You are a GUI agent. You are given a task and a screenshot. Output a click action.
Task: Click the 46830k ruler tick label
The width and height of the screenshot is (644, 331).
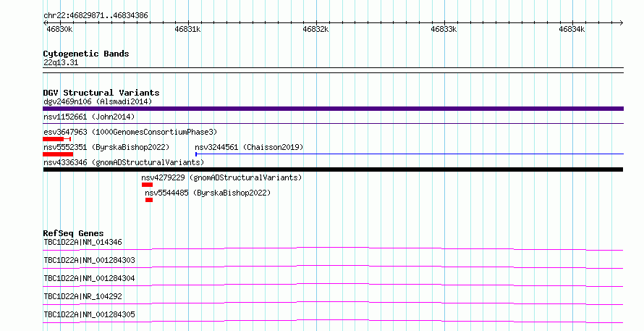[x=59, y=29]
